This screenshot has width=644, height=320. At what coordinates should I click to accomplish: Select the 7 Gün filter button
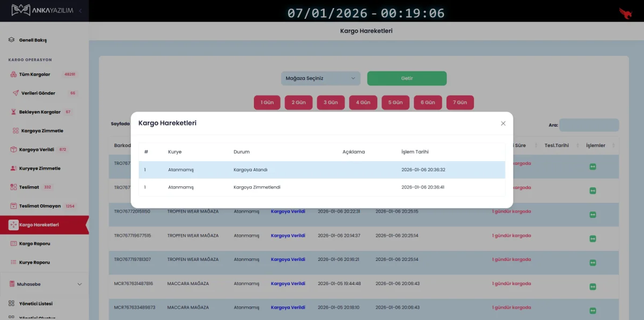point(460,103)
